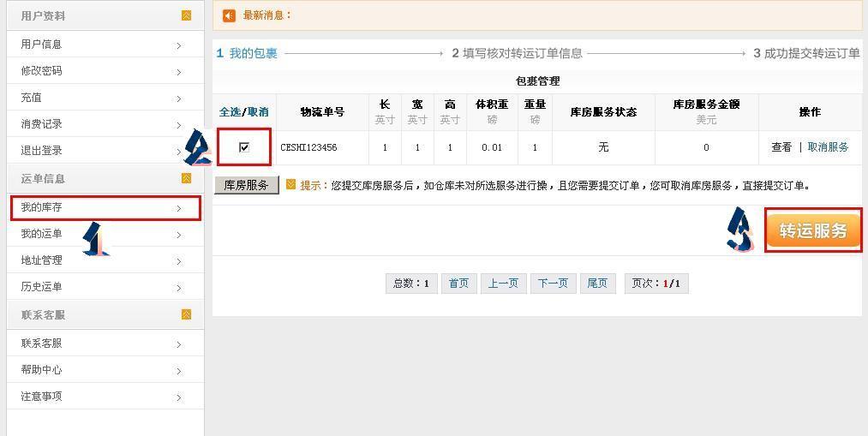Click the 0.01 volume weight cell
Viewport: 868px width, 436px height.
pyautogui.click(x=492, y=147)
